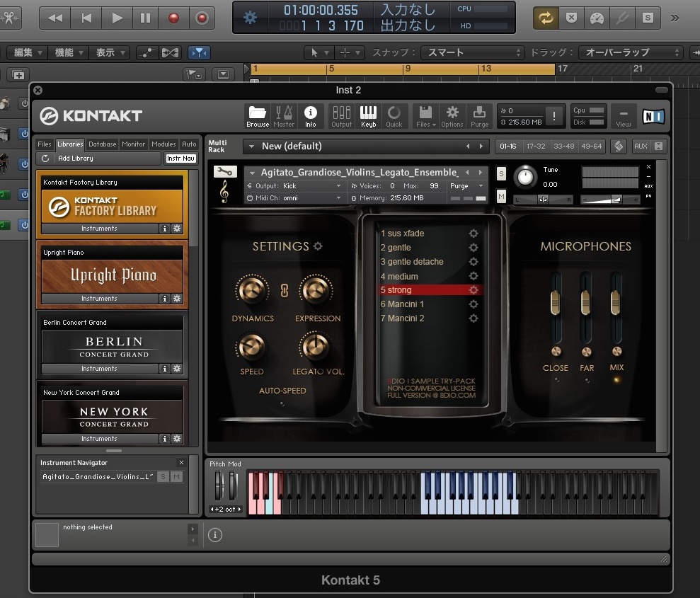Switch to the Database tab
The width and height of the screenshot is (700, 598).
(102, 144)
